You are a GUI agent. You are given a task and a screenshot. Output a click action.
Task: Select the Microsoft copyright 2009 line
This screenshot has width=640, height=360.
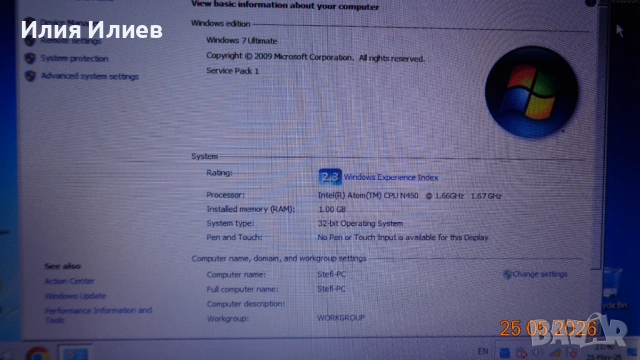315,57
